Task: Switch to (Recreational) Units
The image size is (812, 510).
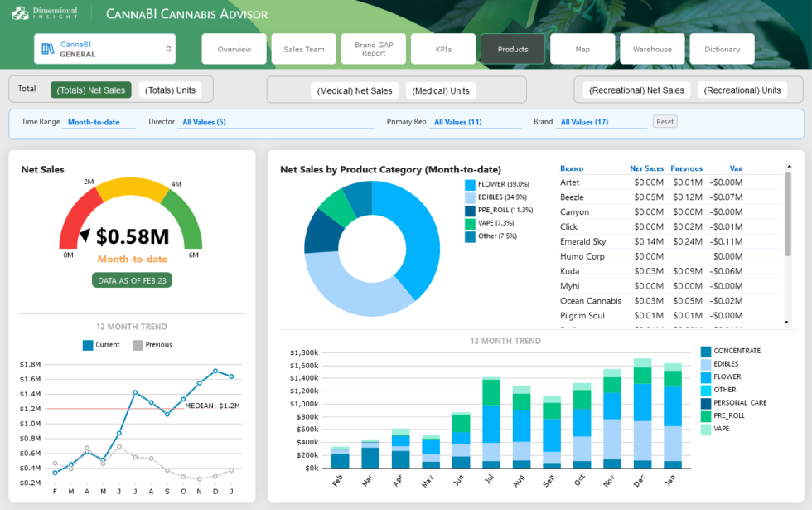Action: [742, 90]
